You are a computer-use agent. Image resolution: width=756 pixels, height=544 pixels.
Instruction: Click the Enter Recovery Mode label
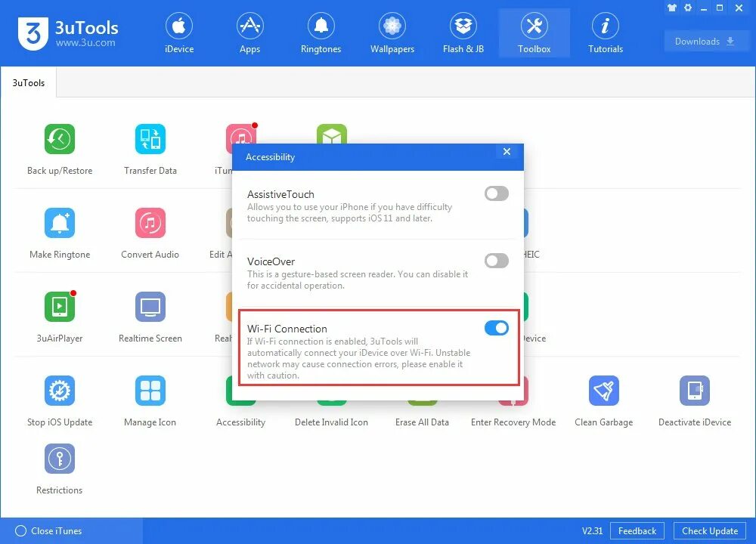513,422
